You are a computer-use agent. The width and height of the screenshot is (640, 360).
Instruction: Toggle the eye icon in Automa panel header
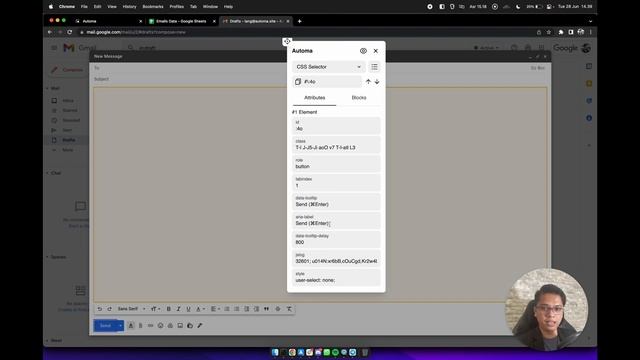tap(363, 51)
